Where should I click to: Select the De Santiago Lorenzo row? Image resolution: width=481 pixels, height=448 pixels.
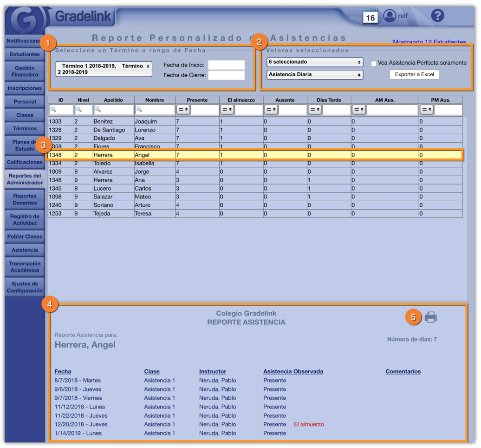255,130
